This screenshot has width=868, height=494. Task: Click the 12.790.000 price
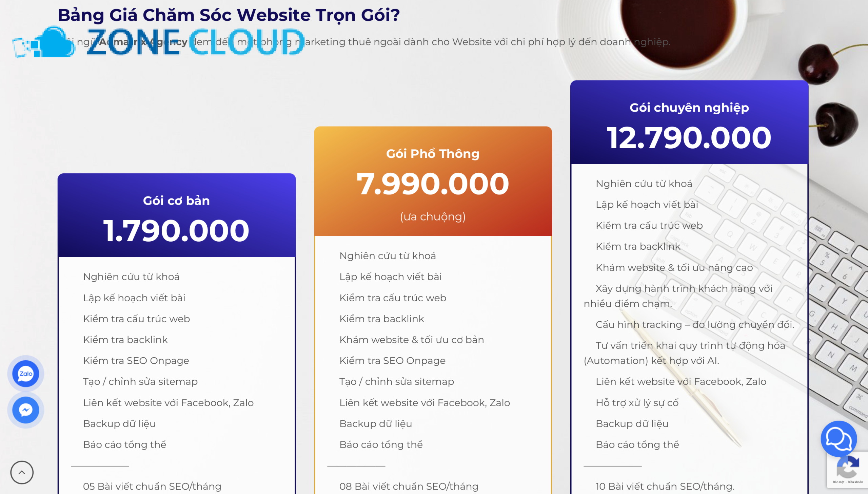click(689, 138)
